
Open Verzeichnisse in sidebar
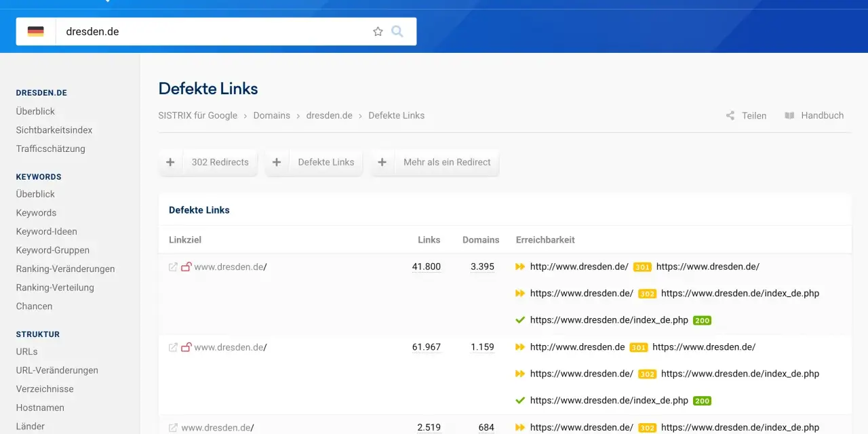[45, 389]
